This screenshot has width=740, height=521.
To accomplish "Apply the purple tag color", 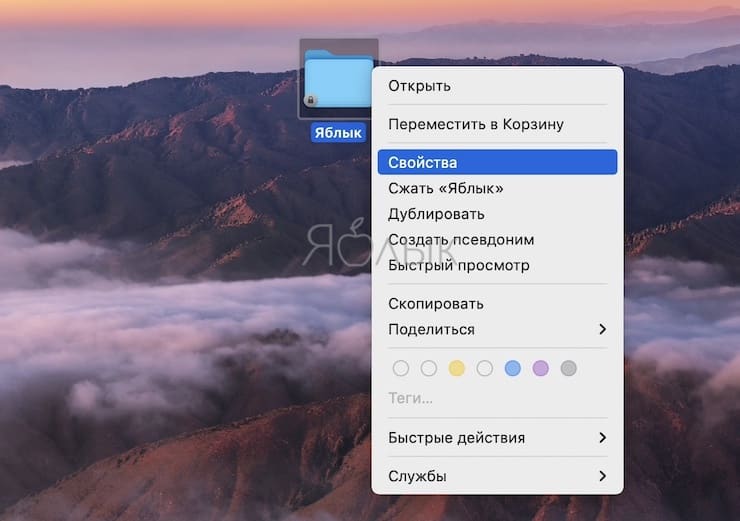I will pos(540,368).
